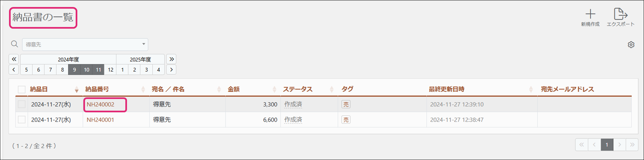
Task: Shift months forward with single-right arrow
Action: (x=171, y=70)
